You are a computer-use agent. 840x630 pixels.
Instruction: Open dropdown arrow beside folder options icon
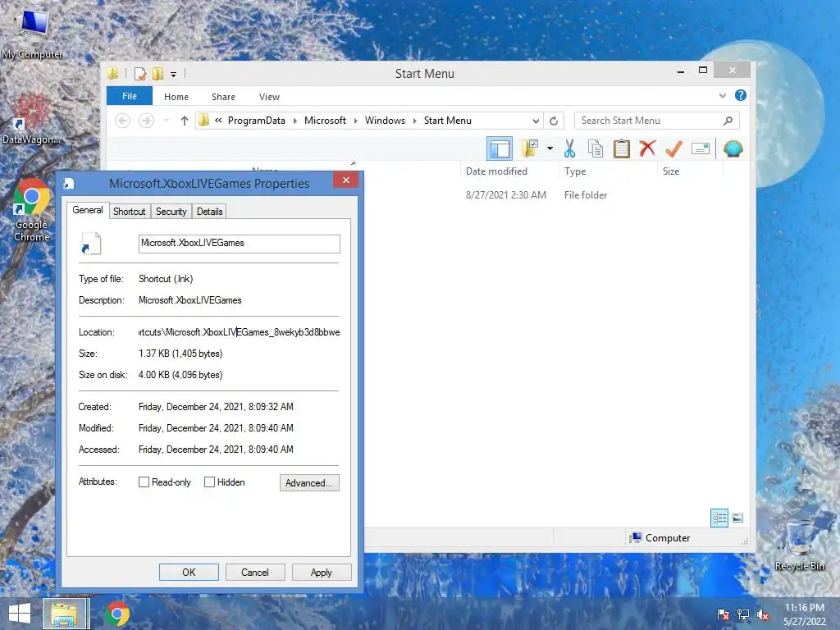(550, 148)
